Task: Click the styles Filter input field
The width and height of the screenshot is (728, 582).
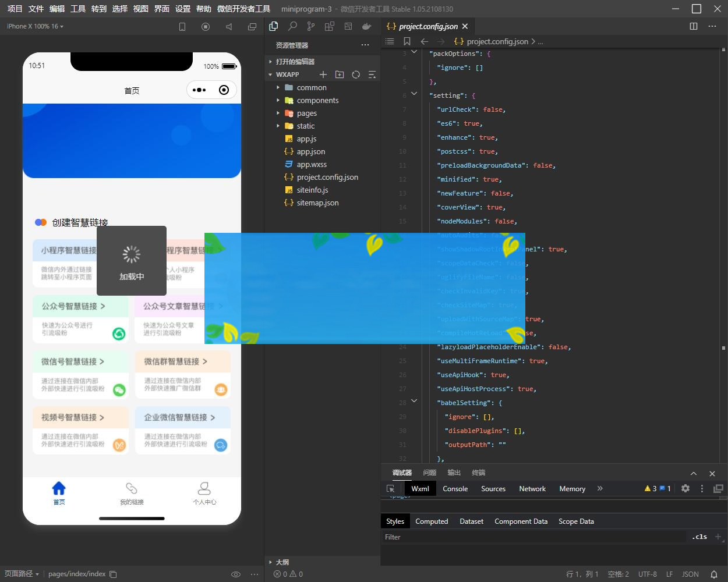Action: 524,537
